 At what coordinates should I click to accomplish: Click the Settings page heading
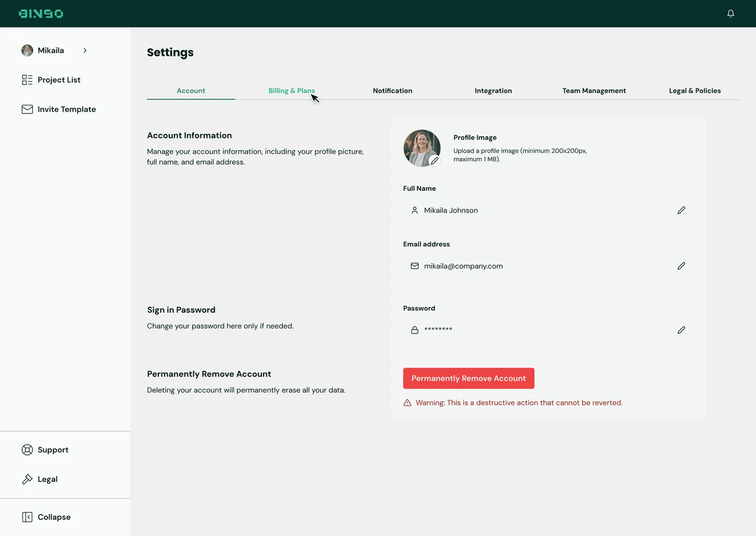coord(170,52)
